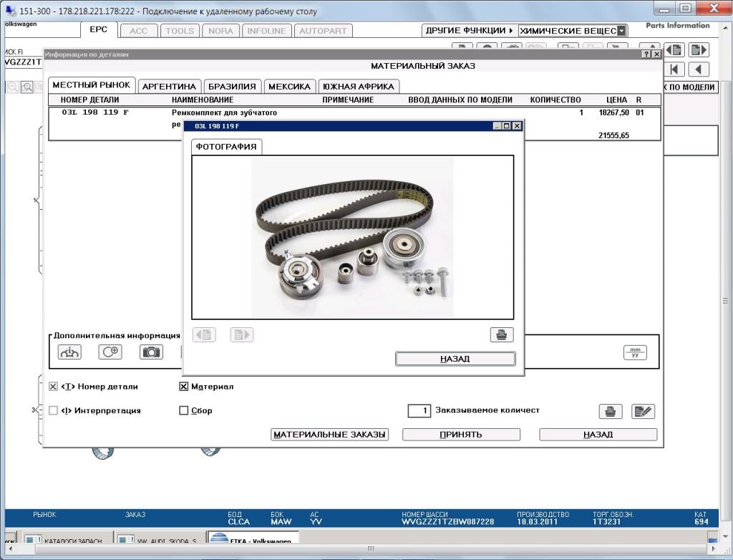Click the circle-plus additional info icon
Image resolution: width=733 pixels, height=560 pixels.
[110, 352]
